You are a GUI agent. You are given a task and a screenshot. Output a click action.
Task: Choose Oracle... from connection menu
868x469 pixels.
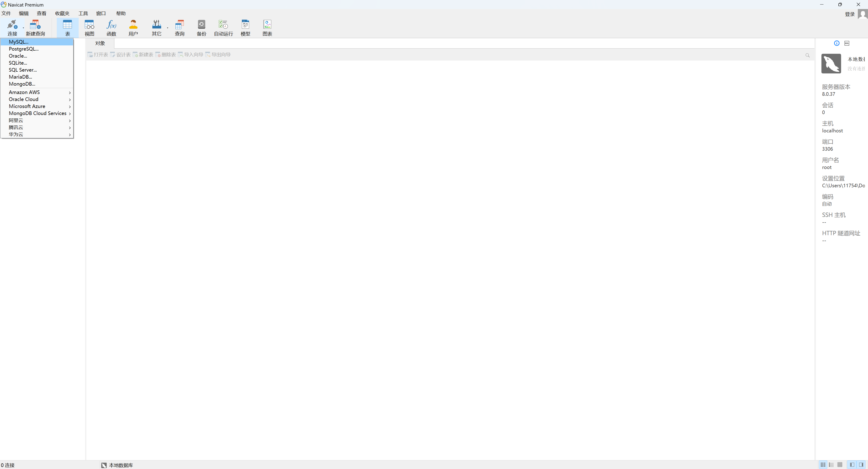pyautogui.click(x=37, y=56)
